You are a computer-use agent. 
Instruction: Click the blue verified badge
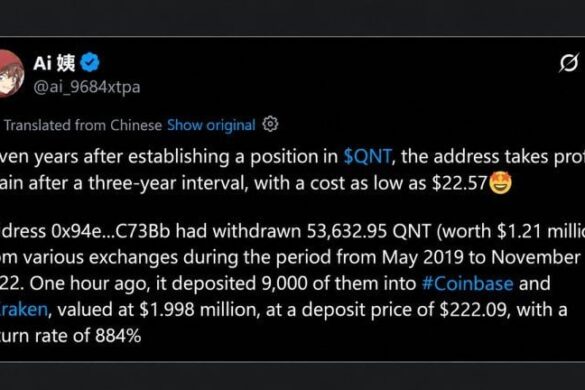[90, 62]
